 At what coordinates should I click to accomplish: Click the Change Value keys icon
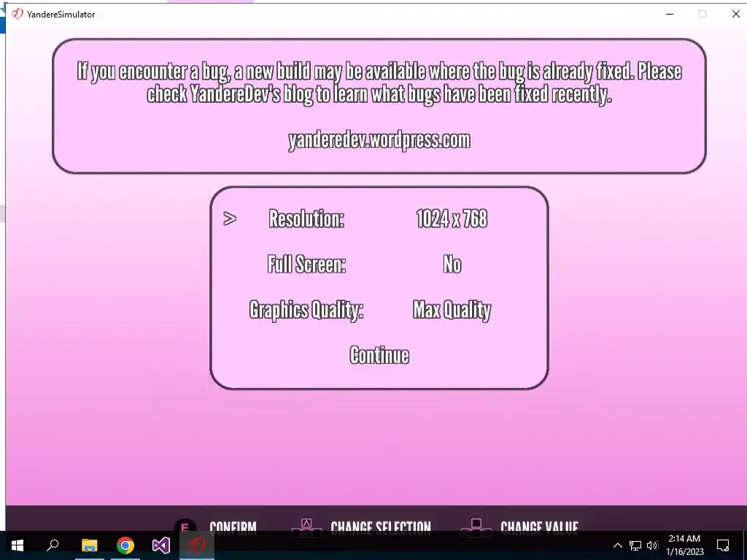click(476, 525)
